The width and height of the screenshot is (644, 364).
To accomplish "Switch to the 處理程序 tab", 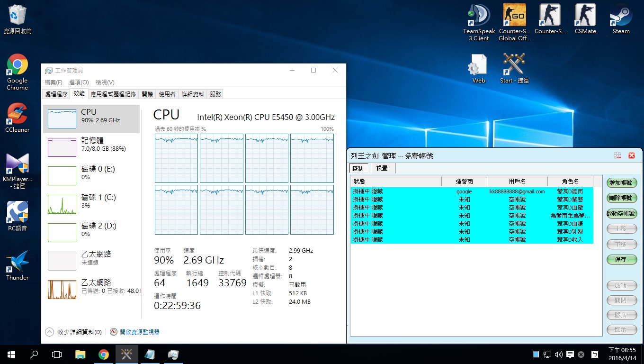I will pos(56,94).
